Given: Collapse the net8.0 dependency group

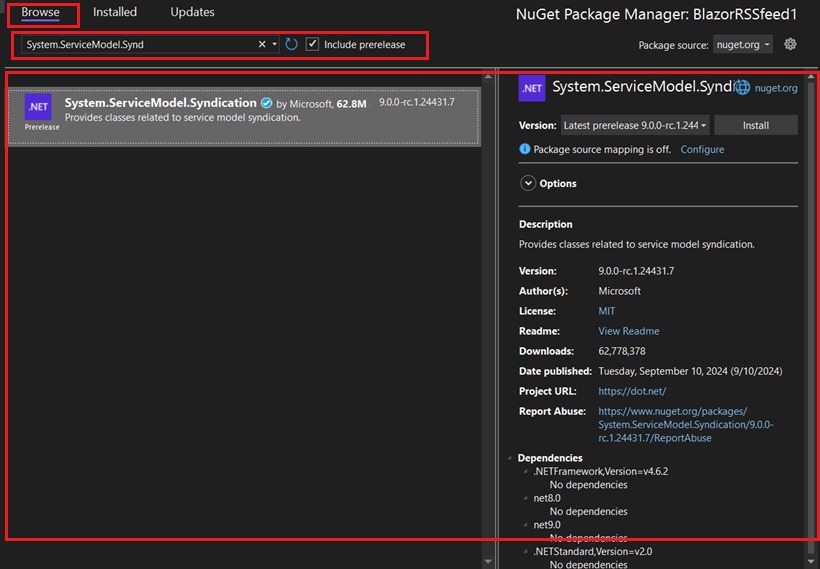Looking at the screenshot, I should pos(524,497).
